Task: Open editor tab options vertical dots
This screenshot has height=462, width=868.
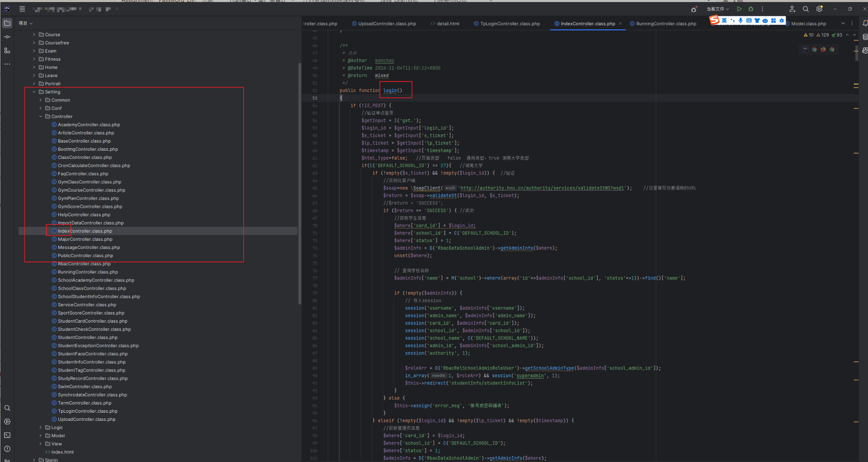Action: click(x=852, y=24)
